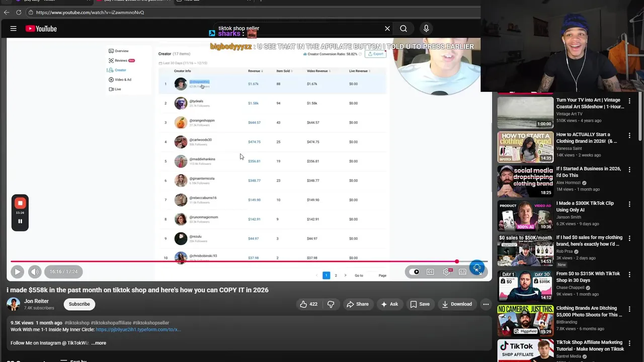Turn on closed captions with the CC icon
The height and width of the screenshot is (362, 644).
tap(430, 272)
